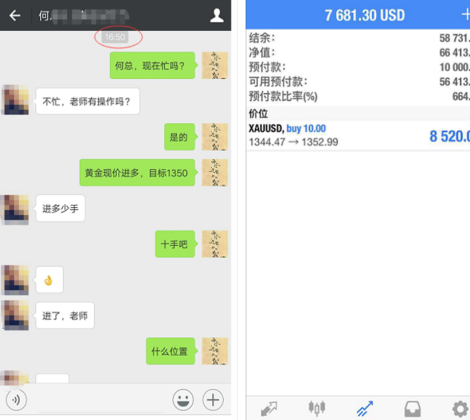Tap the sender avatar beside 十手吧
470x420 pixels.
click(x=215, y=244)
